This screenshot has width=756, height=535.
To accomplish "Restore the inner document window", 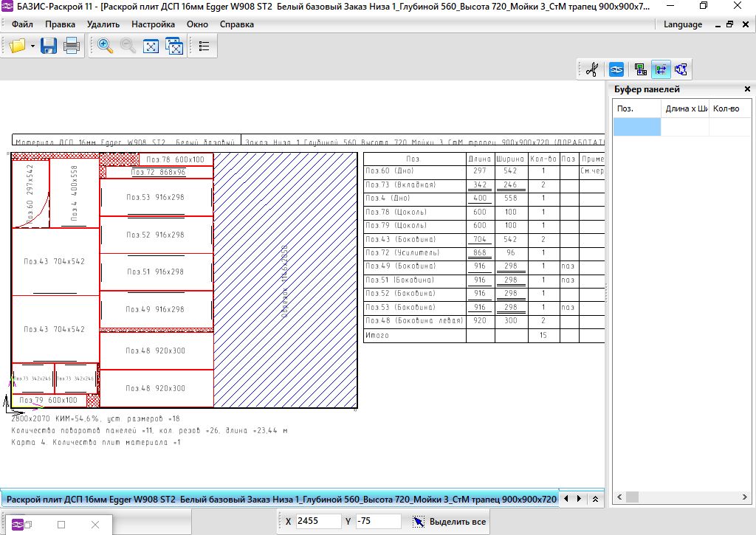I will (730, 24).
